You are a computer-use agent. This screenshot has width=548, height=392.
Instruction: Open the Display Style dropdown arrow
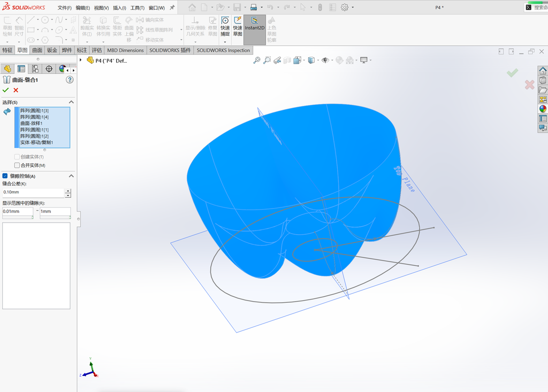[318, 60]
